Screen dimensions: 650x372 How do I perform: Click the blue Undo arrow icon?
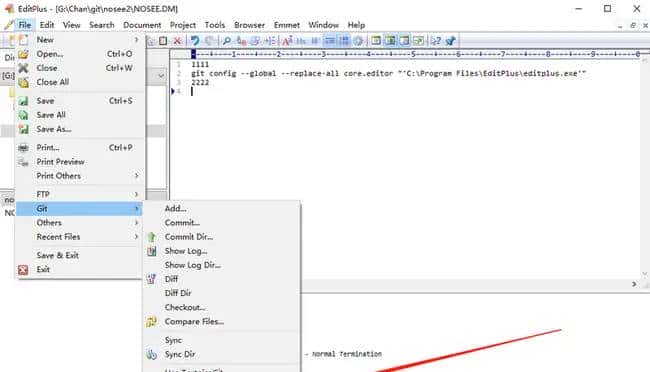pos(194,41)
